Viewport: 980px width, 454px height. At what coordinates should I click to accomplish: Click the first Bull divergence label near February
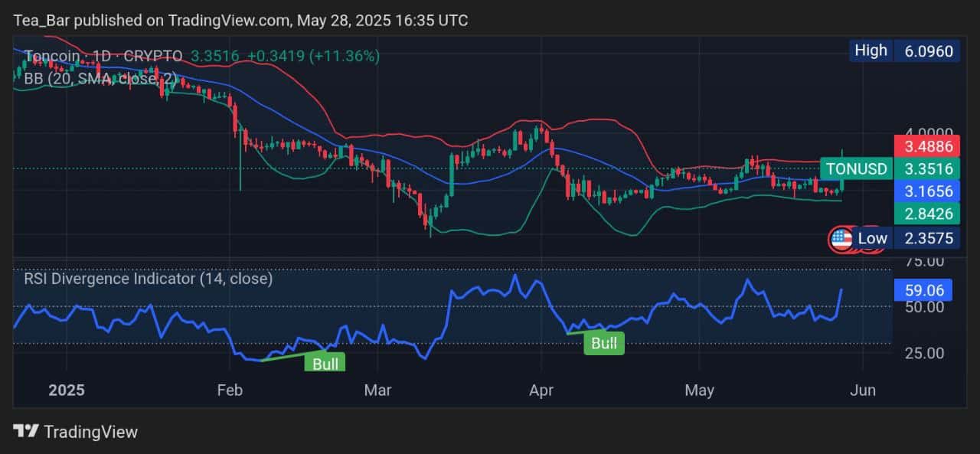325,363
